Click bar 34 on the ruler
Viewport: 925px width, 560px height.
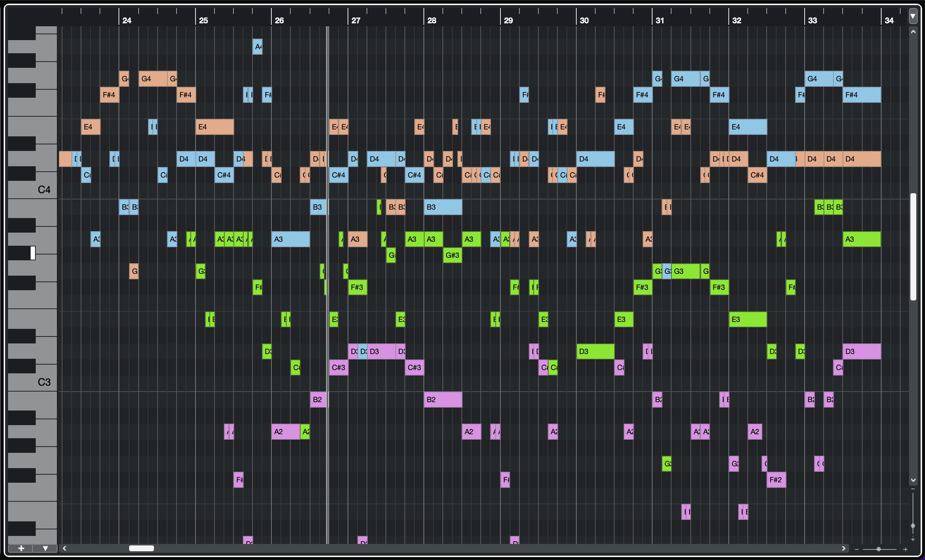tap(889, 20)
